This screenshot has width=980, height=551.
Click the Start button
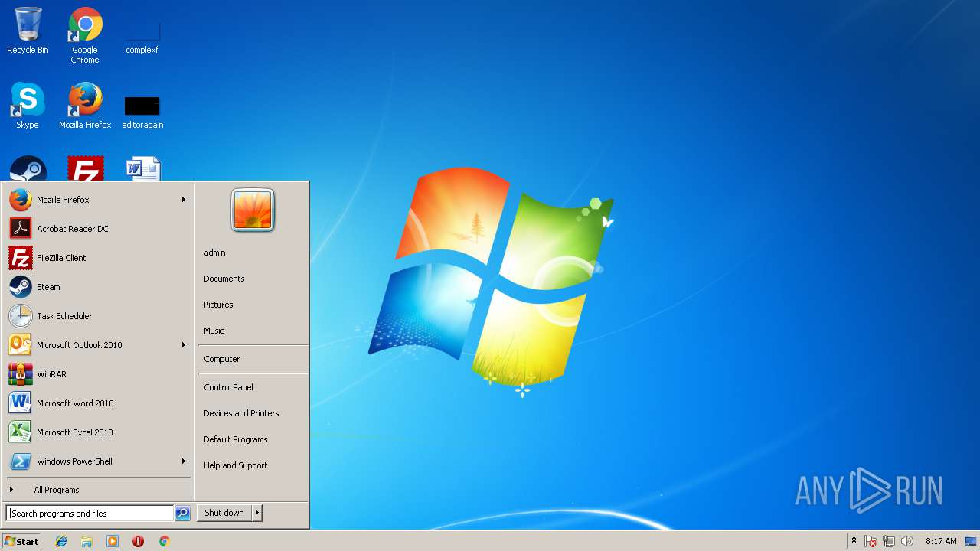pyautogui.click(x=21, y=541)
